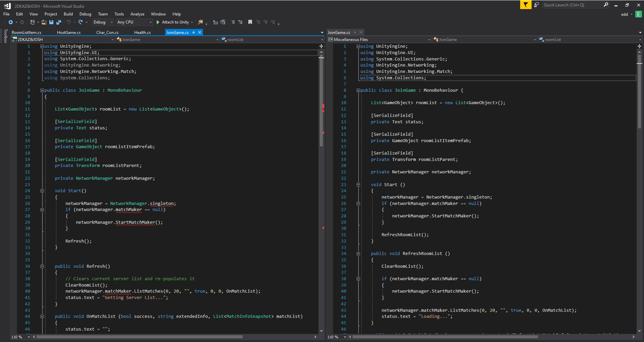Collapse the OnMatchList method in left editor
The image size is (644, 342).
click(42, 316)
